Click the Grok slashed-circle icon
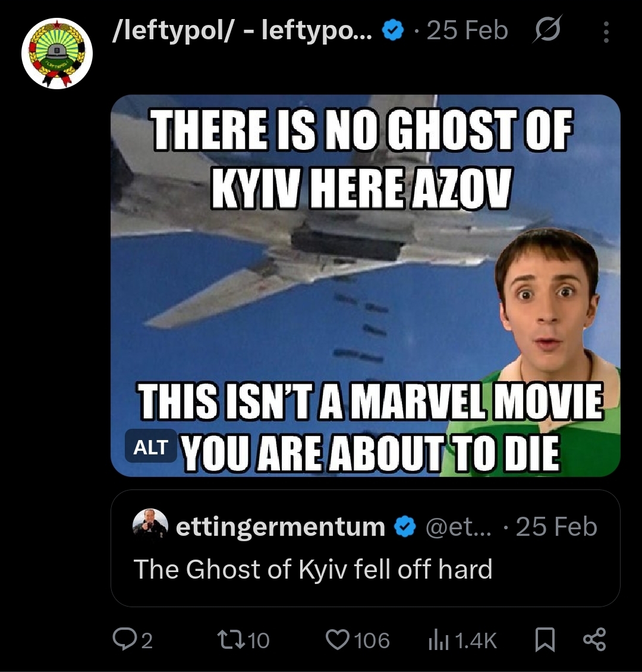 point(547,31)
